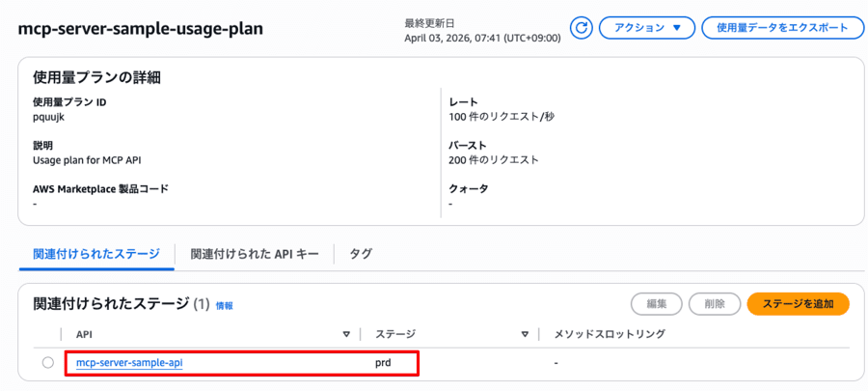The width and height of the screenshot is (868, 391).
Task: Select the mcp-server-sample-api row radio button
Action: click(48, 363)
